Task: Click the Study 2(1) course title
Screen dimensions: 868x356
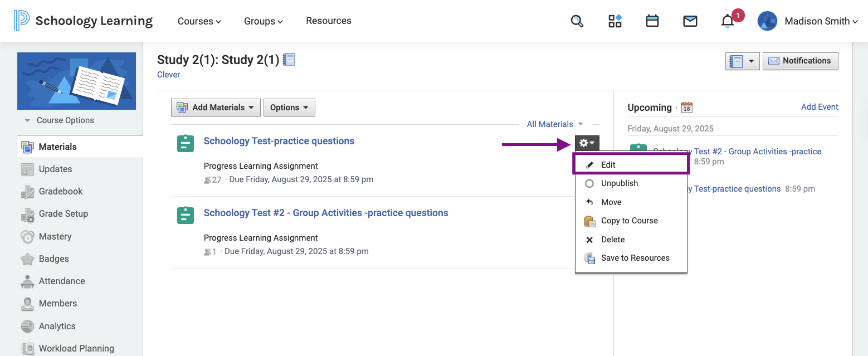Action: (x=218, y=60)
